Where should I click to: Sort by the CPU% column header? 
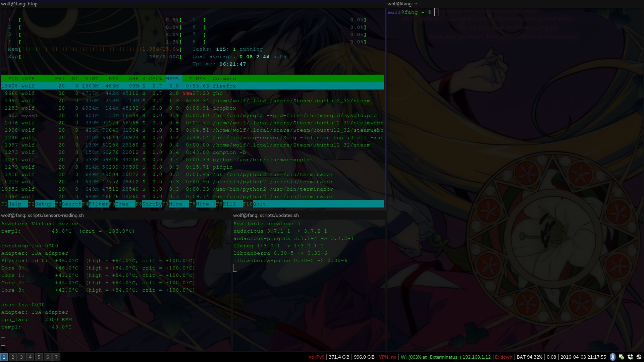(155, 78)
